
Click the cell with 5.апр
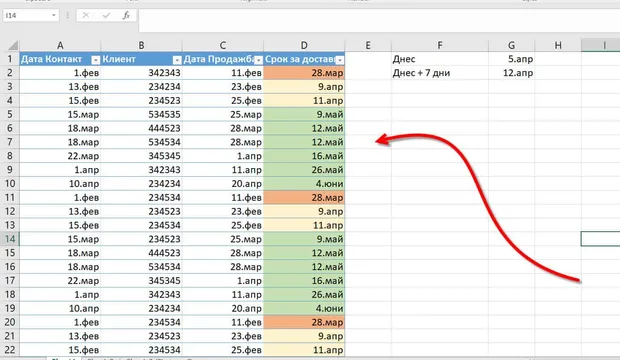point(511,59)
